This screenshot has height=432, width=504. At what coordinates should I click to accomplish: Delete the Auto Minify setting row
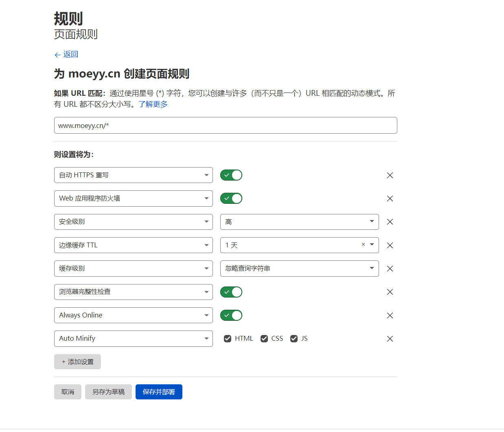(390, 339)
